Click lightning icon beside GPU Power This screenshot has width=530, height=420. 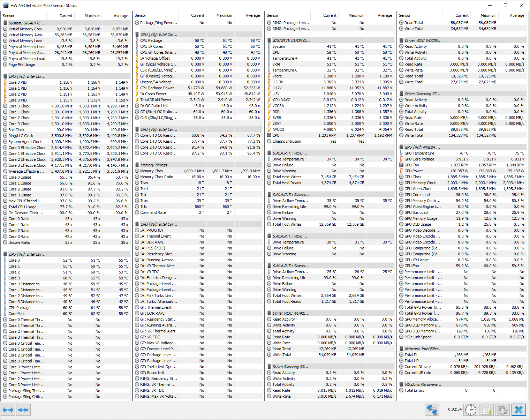(x=401, y=171)
